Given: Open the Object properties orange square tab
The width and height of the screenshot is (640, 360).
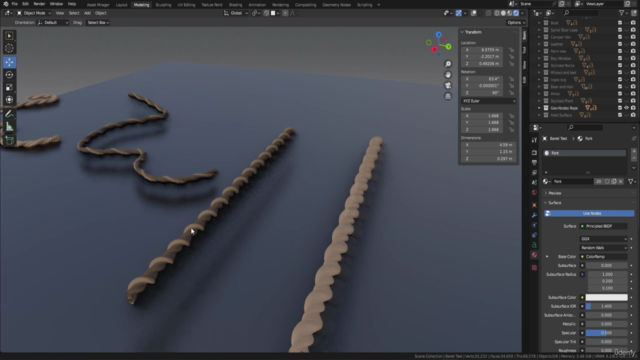Looking at the screenshot, I should coord(534,205).
